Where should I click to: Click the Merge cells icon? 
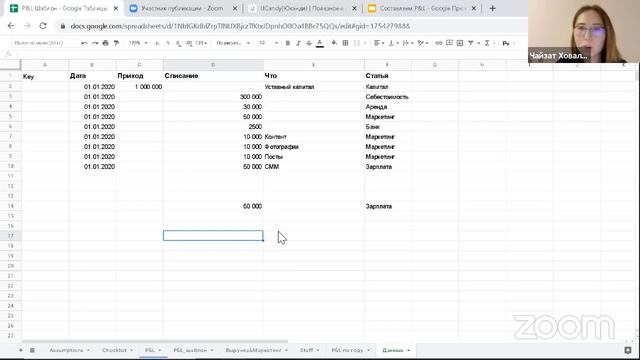click(357, 43)
